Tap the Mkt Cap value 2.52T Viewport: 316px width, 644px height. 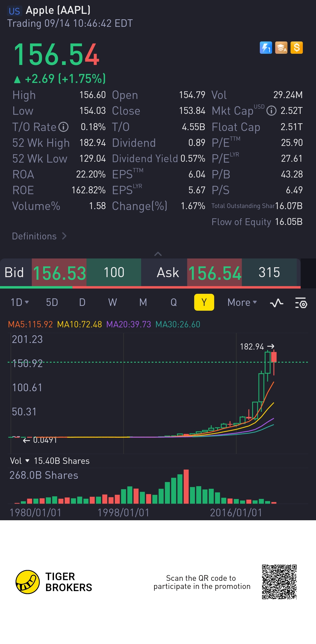(291, 111)
